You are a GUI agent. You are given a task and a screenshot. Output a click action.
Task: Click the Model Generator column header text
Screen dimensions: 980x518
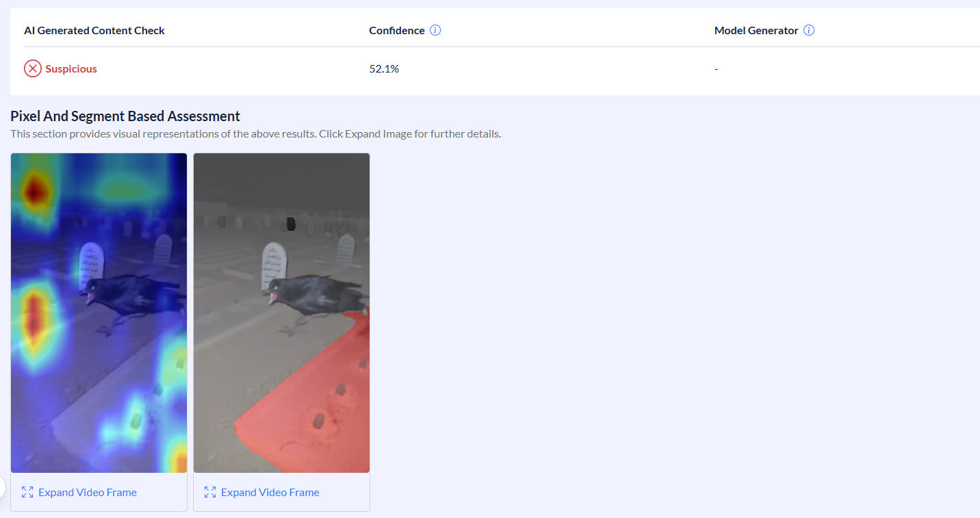tap(756, 30)
